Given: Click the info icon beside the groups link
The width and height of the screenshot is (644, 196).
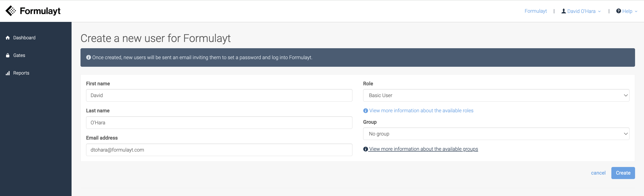Looking at the screenshot, I should pyautogui.click(x=366, y=149).
